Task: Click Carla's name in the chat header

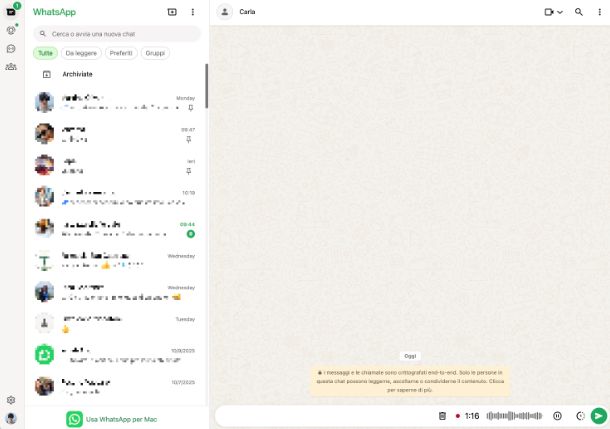Action: coord(247,12)
